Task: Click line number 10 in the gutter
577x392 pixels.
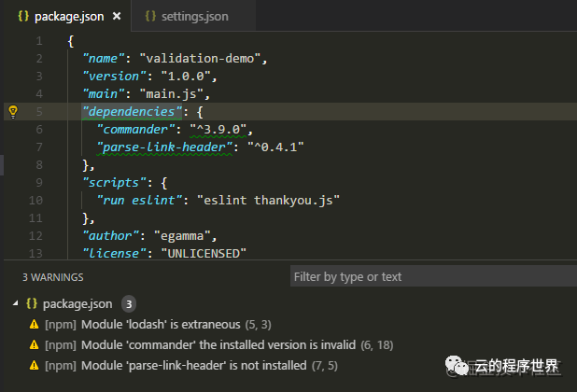Action: click(35, 201)
